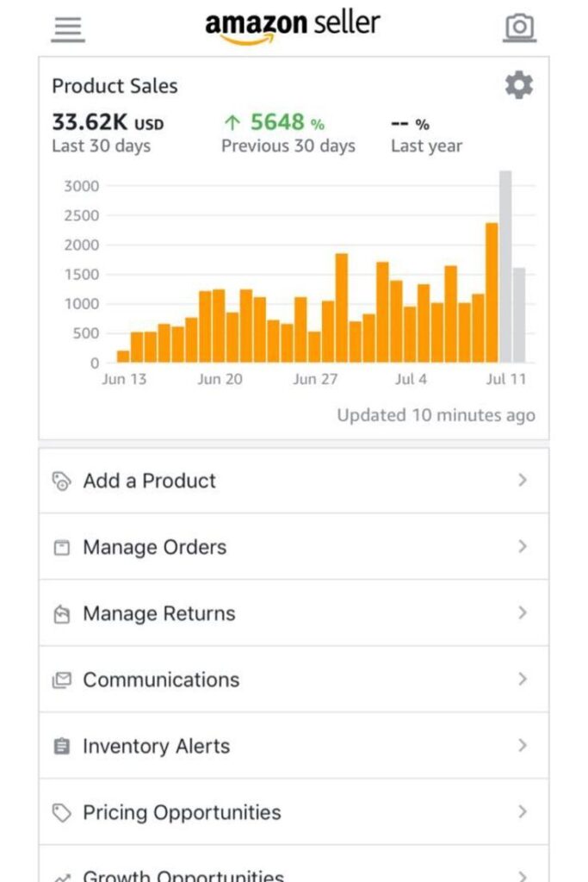Tap the 33.62K USD sales total
The height and width of the screenshot is (882, 588).
tap(108, 122)
